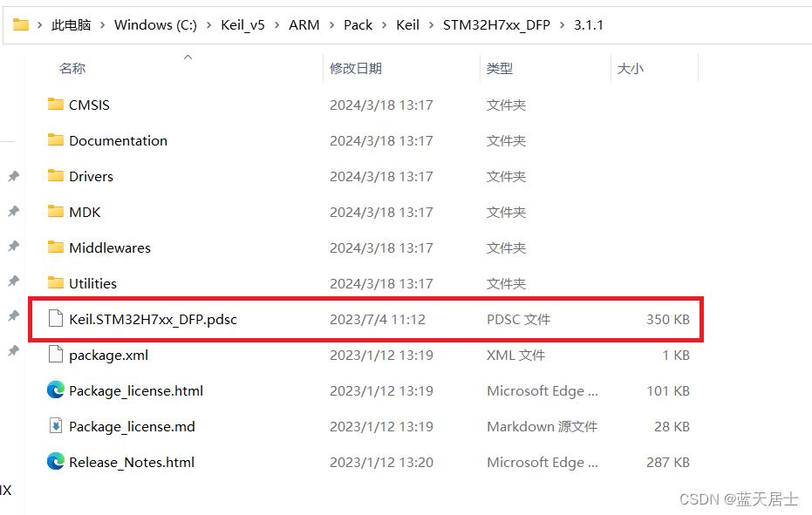Screen dimensions: 812x515
Task: Click the pin icon beside the pdsc row
Action: click(13, 315)
